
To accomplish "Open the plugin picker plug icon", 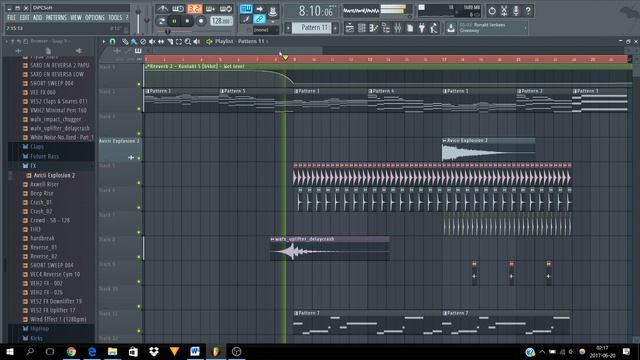I will [x=422, y=28].
